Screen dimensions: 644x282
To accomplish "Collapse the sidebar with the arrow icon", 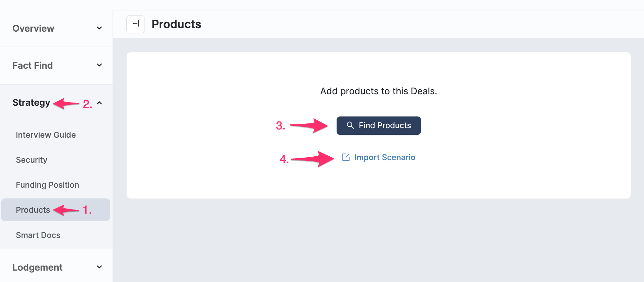I will [x=136, y=24].
